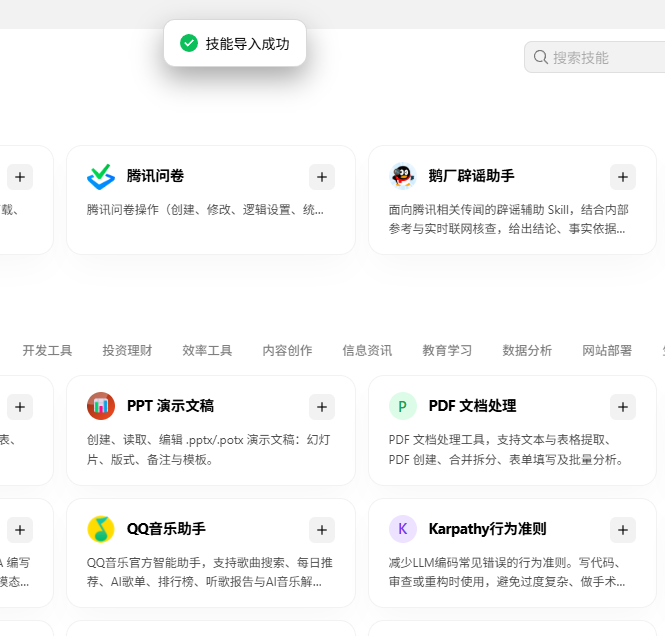
Task: Click the PPT 演示文稿 chart icon
Action: coord(101,406)
